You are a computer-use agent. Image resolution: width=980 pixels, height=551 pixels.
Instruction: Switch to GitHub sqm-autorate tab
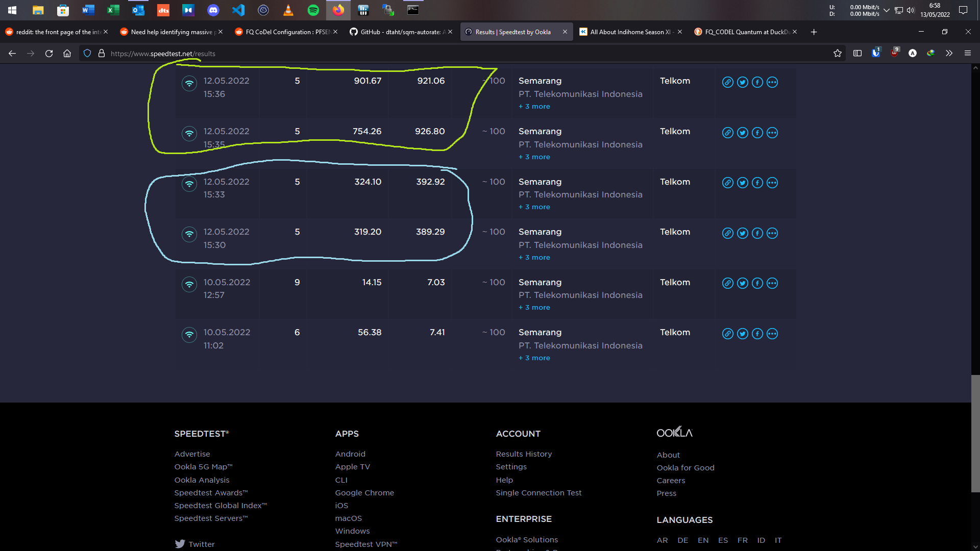pos(401,32)
